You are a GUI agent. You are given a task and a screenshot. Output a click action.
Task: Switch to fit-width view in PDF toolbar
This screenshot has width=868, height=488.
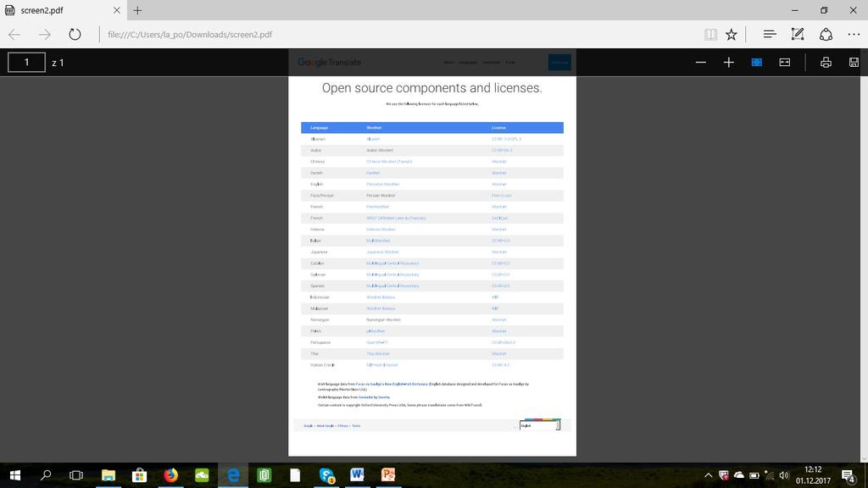785,63
